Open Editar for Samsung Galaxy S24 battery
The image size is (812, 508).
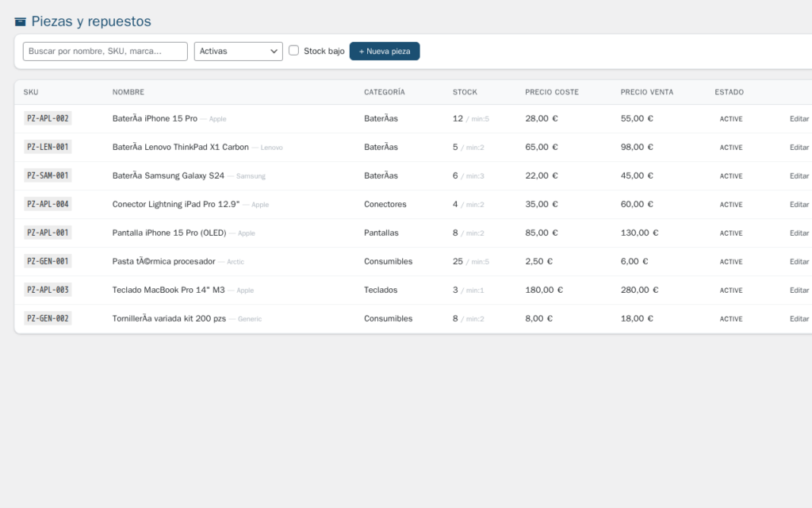[799, 176]
